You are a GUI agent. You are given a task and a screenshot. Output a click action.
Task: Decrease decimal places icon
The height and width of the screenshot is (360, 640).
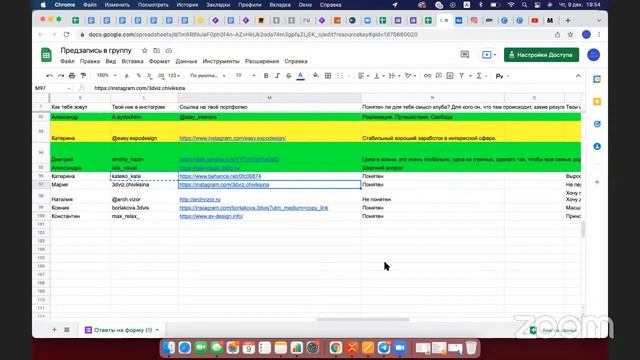tap(149, 76)
